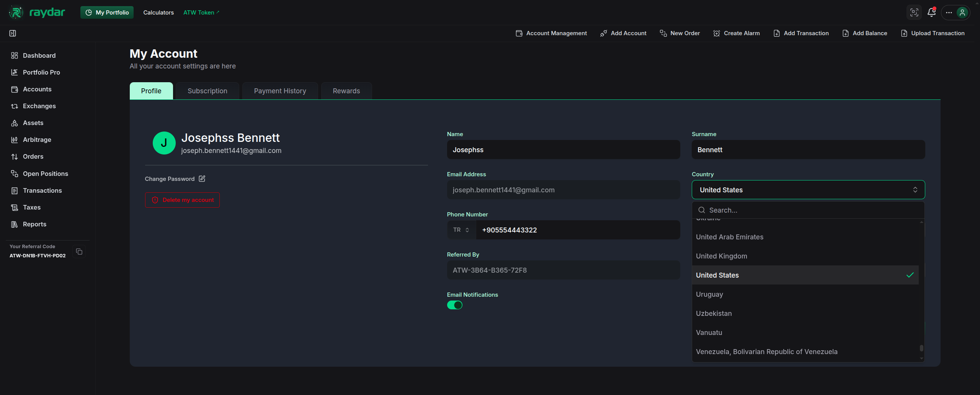Image resolution: width=980 pixels, height=395 pixels.
Task: Click the Portfolio Pro sidebar icon
Action: (15, 72)
